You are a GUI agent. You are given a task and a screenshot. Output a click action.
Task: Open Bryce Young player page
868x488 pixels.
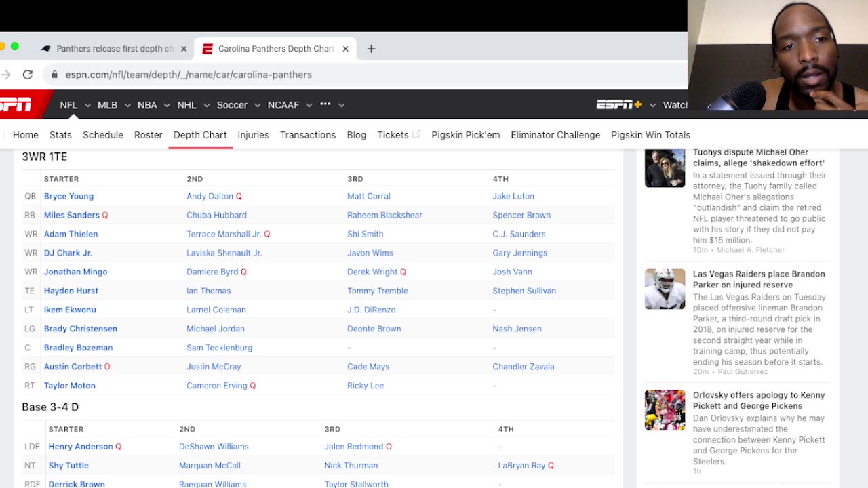68,196
